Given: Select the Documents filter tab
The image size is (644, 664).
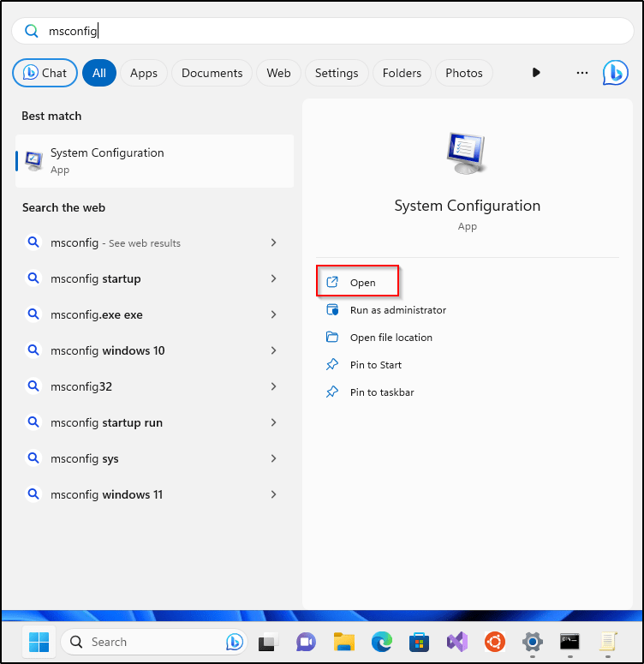Looking at the screenshot, I should pyautogui.click(x=212, y=73).
